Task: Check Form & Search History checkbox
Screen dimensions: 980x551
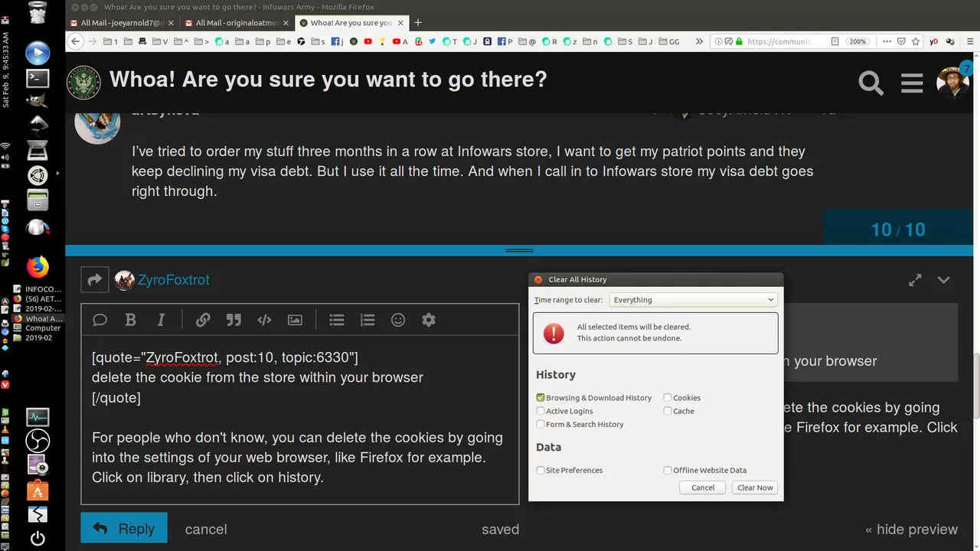Action: 541,424
